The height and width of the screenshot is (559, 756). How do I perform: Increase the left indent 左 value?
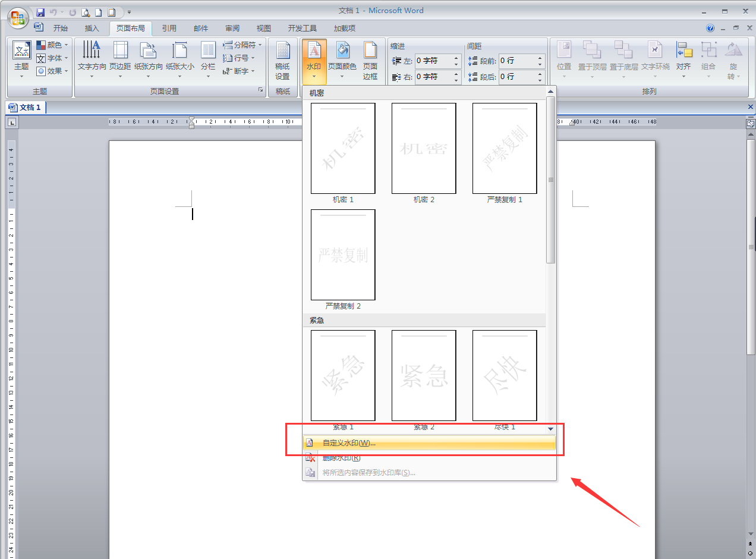pos(456,58)
